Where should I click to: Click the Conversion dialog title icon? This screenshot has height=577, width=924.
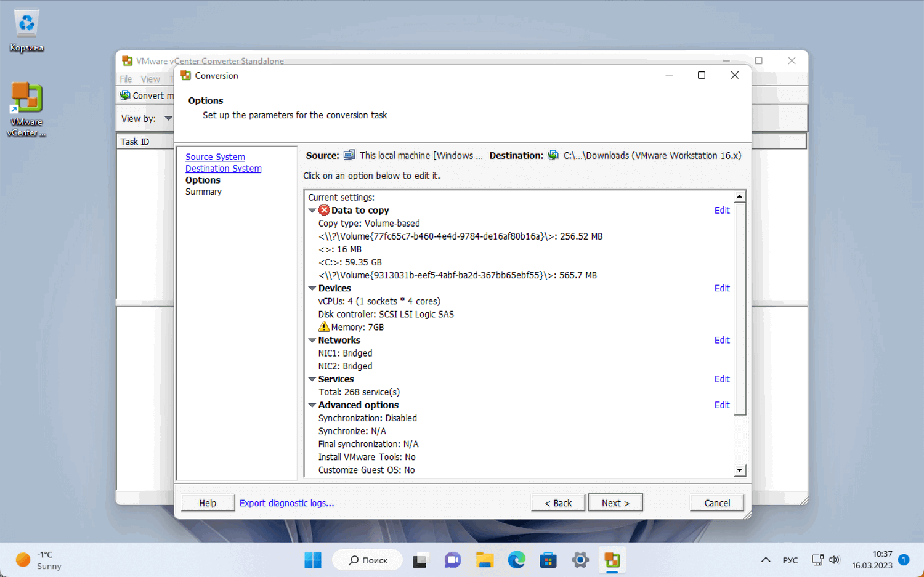click(x=185, y=75)
